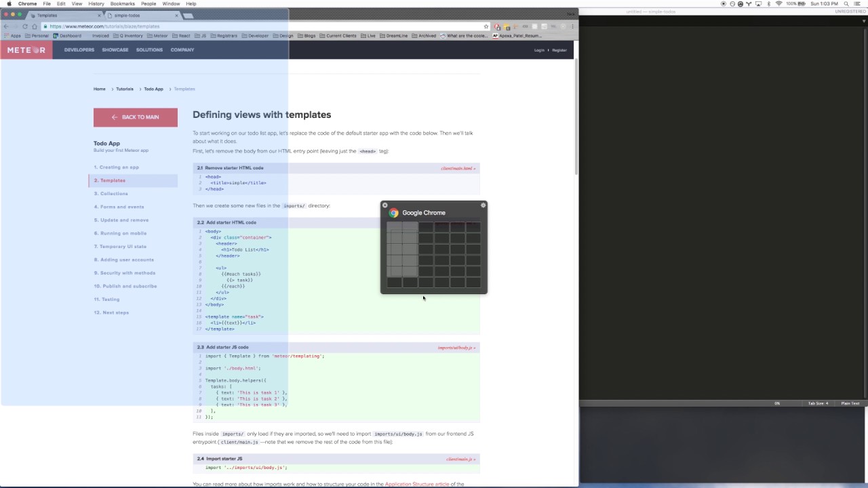Click the Register link
868x488 pixels.
point(559,50)
